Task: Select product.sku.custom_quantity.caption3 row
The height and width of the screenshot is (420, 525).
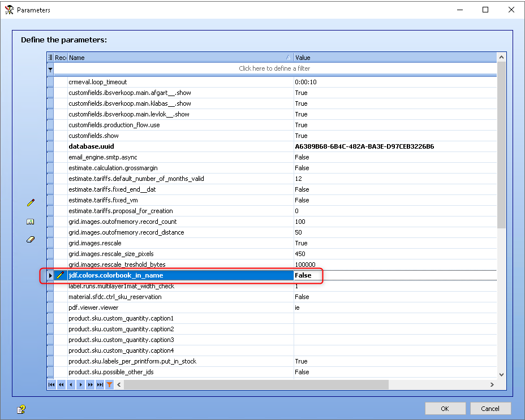Action: click(272, 339)
